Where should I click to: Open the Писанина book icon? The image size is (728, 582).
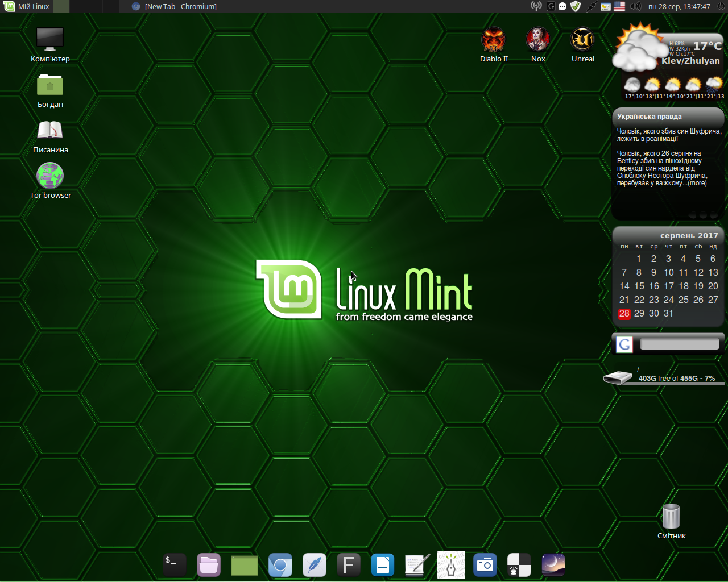point(50,135)
